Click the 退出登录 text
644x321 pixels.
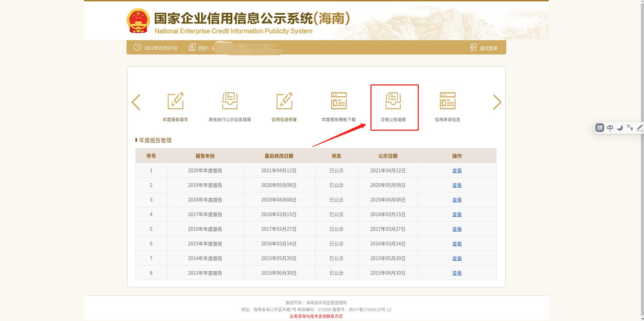pyautogui.click(x=489, y=48)
